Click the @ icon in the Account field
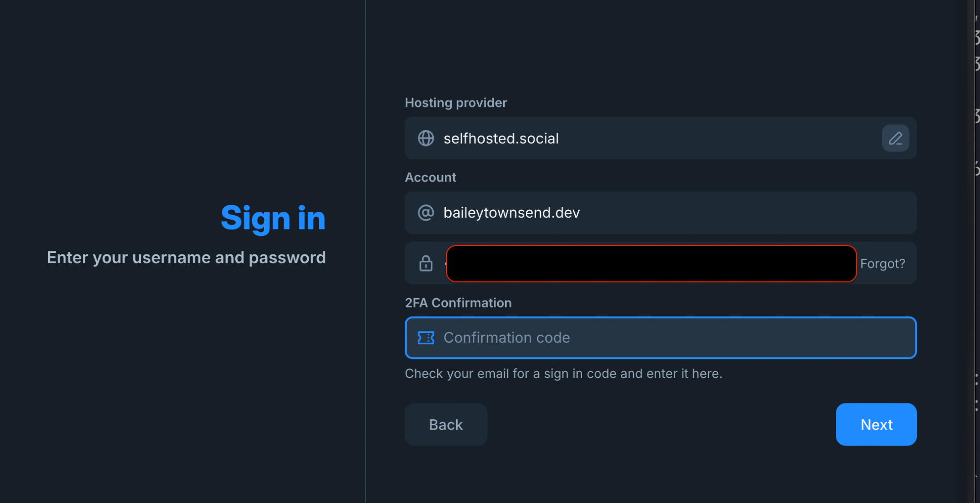 click(x=426, y=213)
